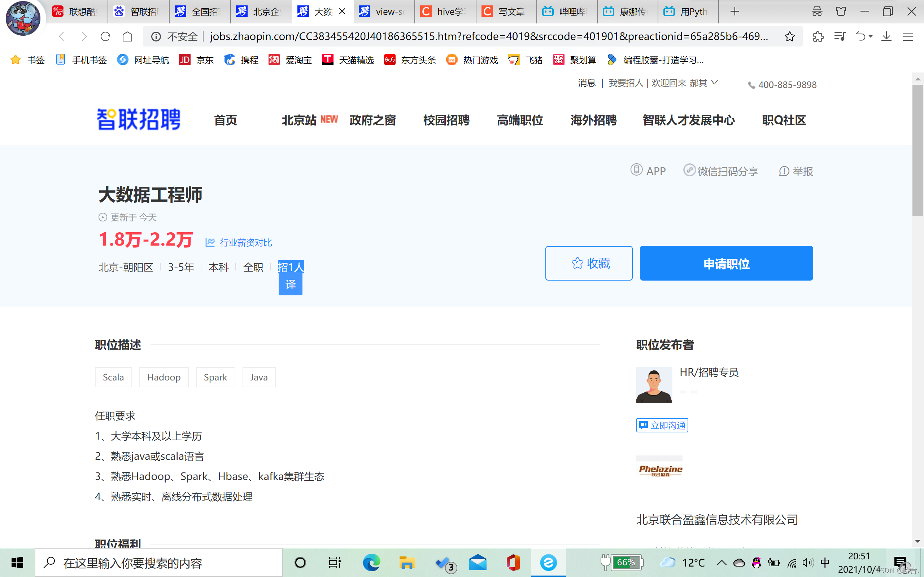Click the home page icon
This screenshot has height=577, width=924.
click(x=127, y=37)
